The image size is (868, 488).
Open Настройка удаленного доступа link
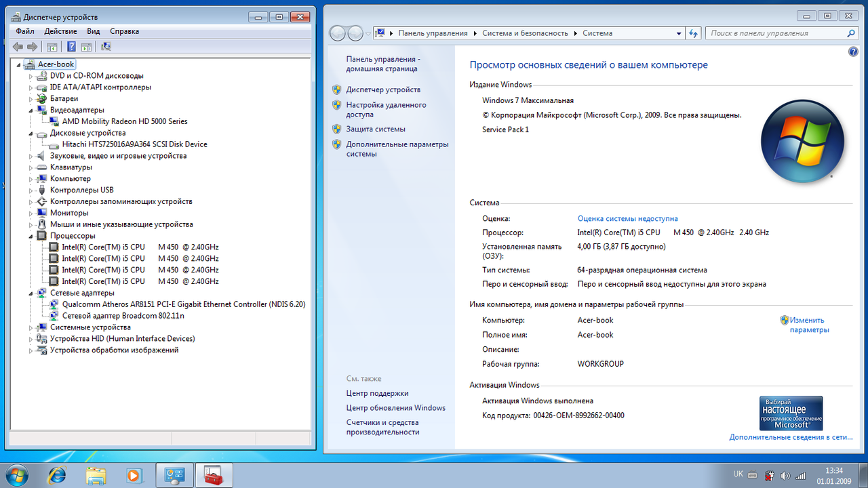tap(386, 110)
